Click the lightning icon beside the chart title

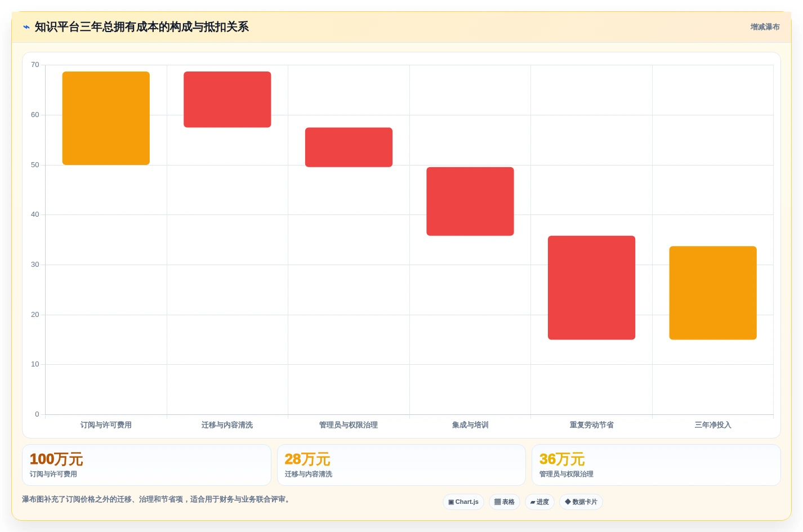[x=26, y=27]
